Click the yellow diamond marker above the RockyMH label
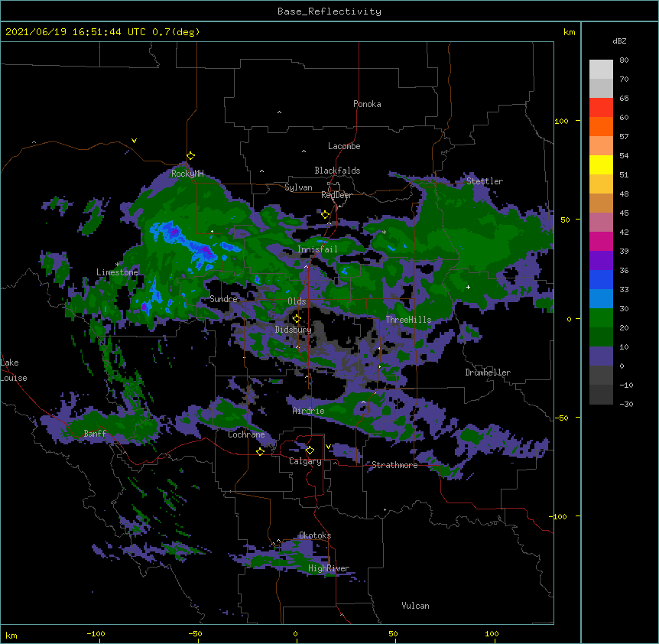The height and width of the screenshot is (644, 659). [x=191, y=156]
